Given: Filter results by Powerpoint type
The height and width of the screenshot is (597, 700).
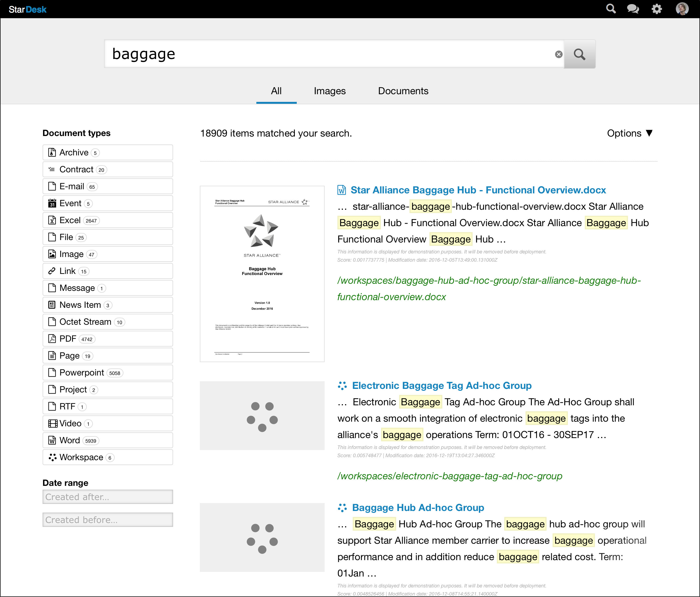Looking at the screenshot, I should click(108, 372).
